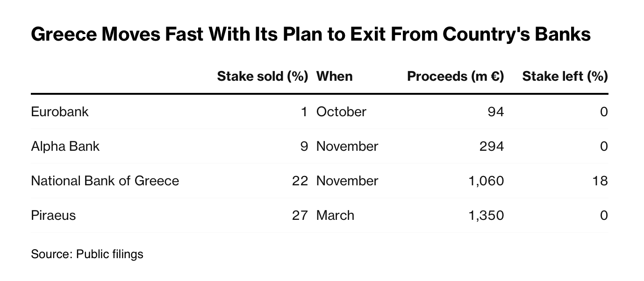Click the Alpha Bank row label
Viewport: 644px width, 281px height.
click(65, 147)
